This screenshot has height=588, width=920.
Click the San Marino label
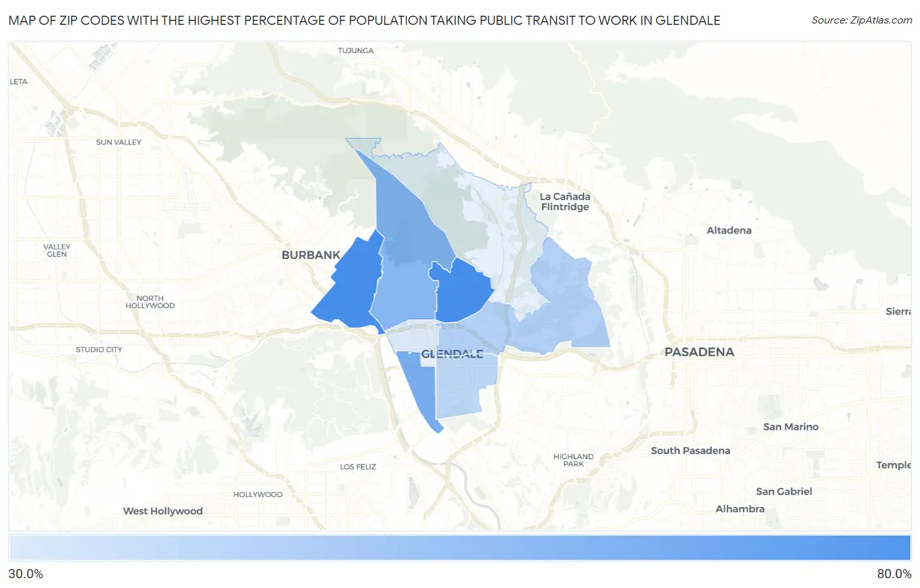point(790,426)
